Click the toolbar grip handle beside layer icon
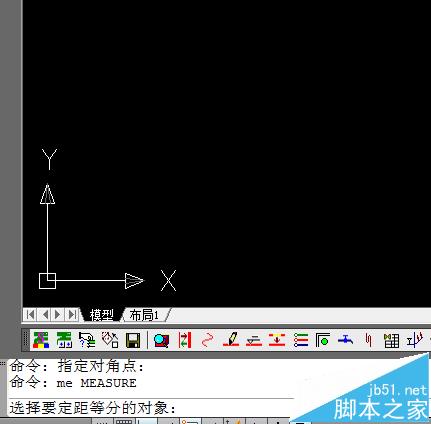431x424 pixels. tap(26, 340)
